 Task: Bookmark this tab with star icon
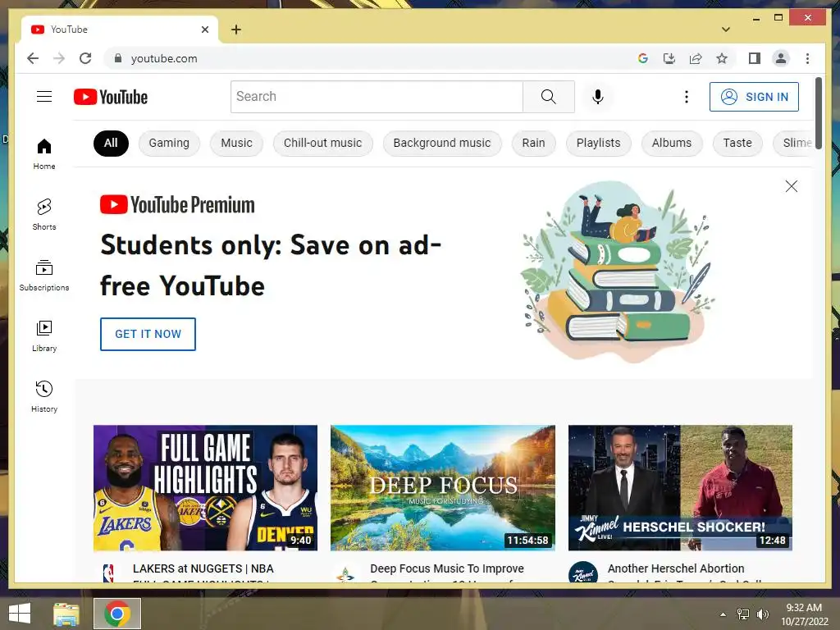point(722,58)
